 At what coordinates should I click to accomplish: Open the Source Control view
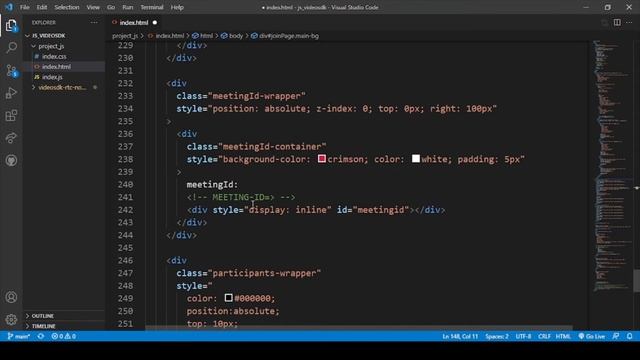(x=11, y=71)
